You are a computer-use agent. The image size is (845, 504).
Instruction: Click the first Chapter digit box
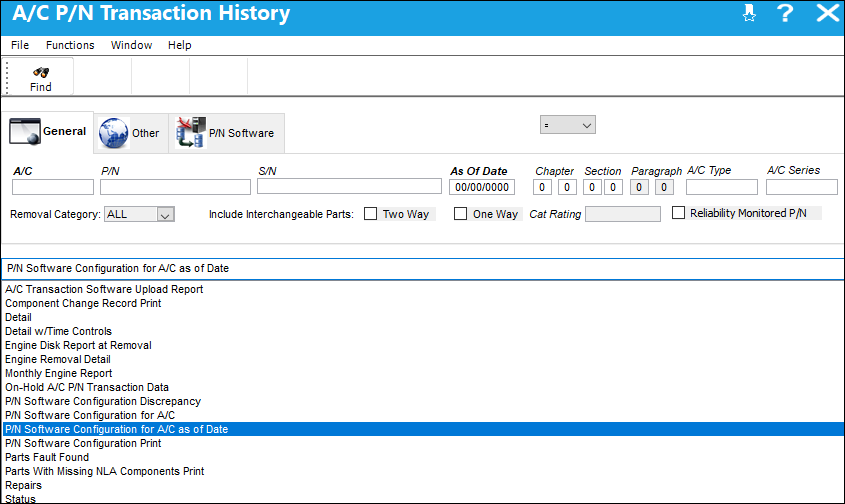(542, 187)
